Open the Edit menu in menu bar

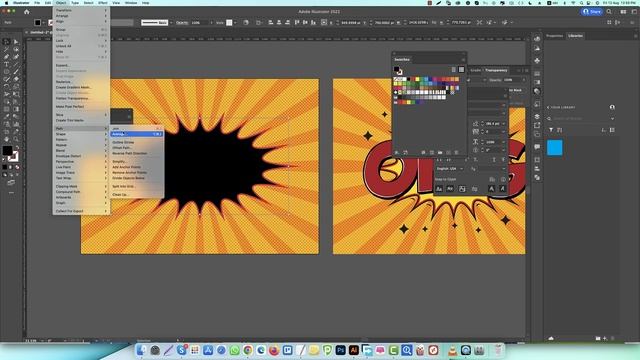(48, 3)
